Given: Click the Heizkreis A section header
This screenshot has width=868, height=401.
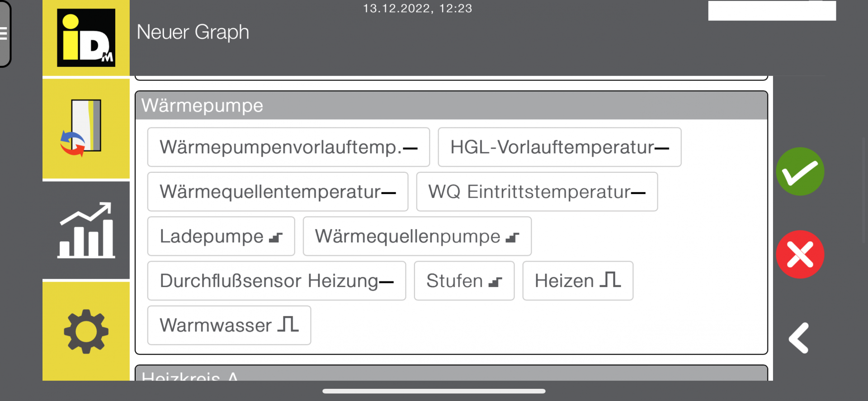Looking at the screenshot, I should (x=451, y=374).
